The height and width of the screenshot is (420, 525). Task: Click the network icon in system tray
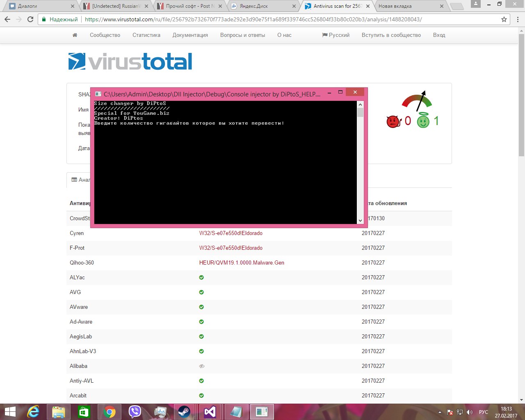click(x=460, y=412)
